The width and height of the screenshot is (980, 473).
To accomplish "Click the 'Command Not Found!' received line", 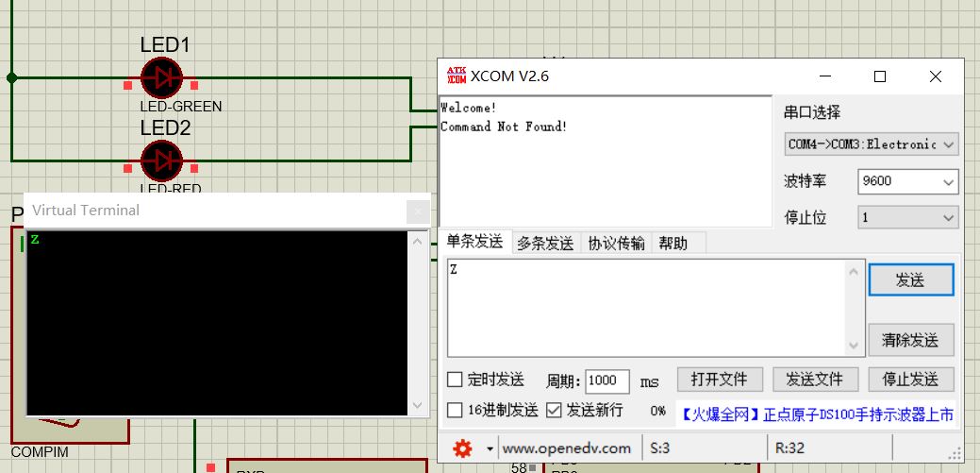I will point(504,127).
